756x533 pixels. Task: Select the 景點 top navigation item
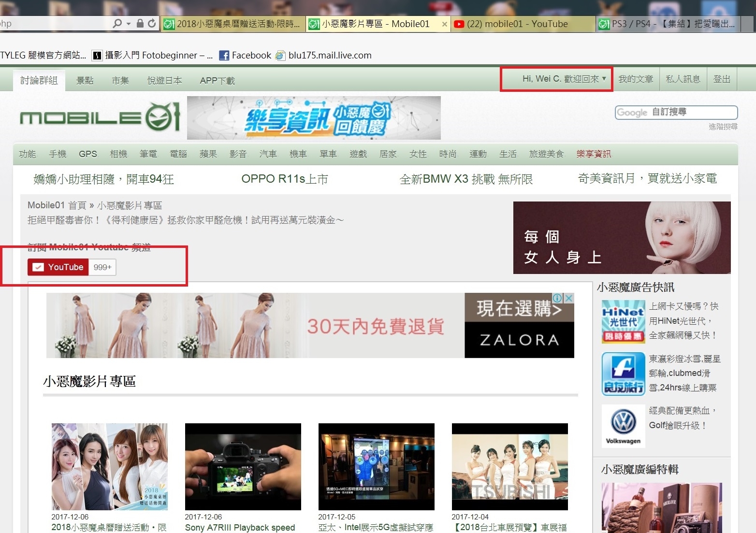click(x=85, y=80)
